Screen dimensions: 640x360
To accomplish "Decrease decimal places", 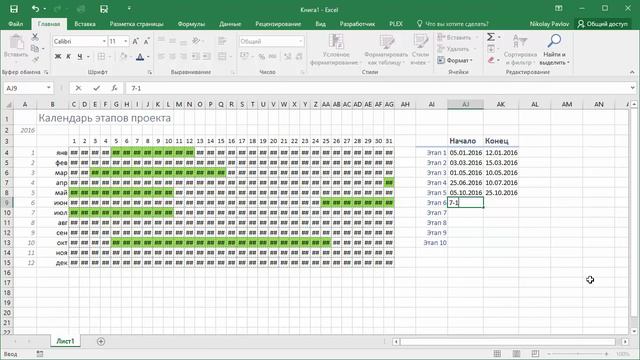I will [x=299, y=56].
